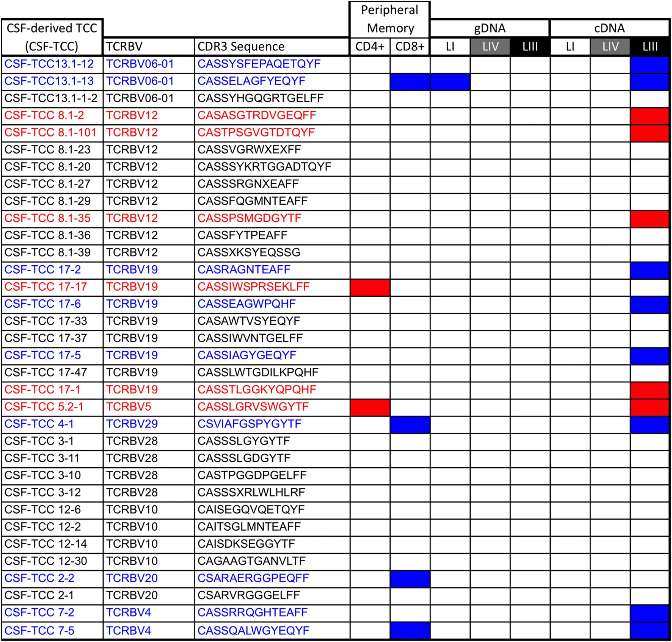
Task: Click the red cDNA LIII cell for CSF-TCC 8.1-35
Action: point(650,219)
